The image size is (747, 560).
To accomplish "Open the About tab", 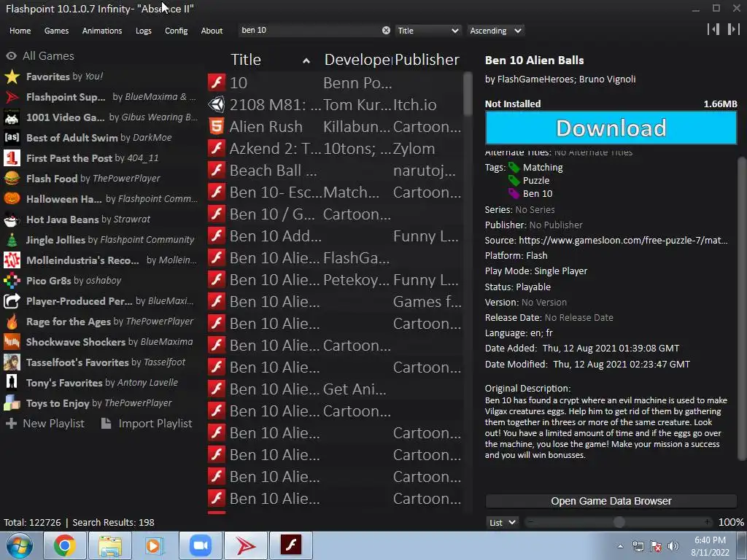I will pyautogui.click(x=212, y=31).
